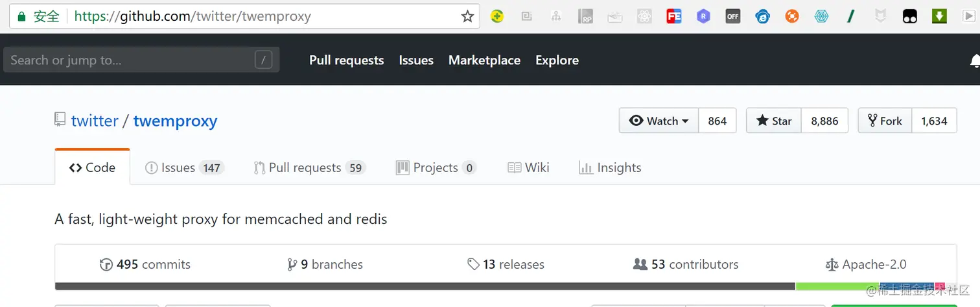The image size is (980, 307).
Task: Open the Axure RP extension icon
Action: [586, 16]
